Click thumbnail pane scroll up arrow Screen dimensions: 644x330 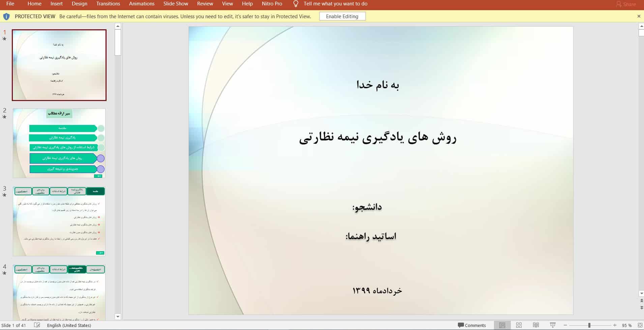(118, 26)
